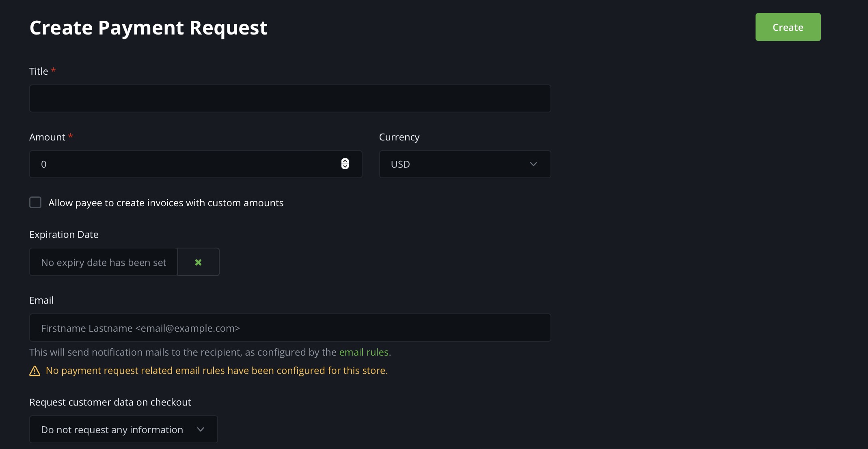This screenshot has width=868, height=449.
Task: Click the warning triangle beside the email rules notice
Action: pyautogui.click(x=35, y=371)
